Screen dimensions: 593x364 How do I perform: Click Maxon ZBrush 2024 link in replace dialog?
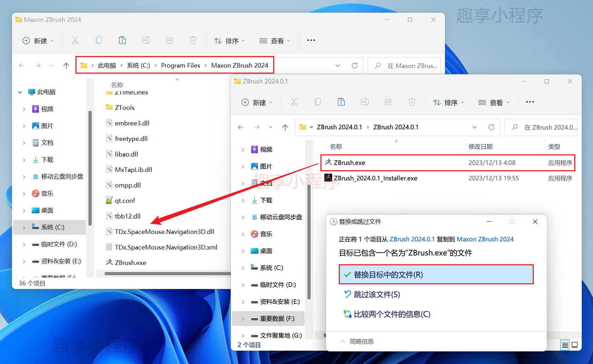click(x=485, y=239)
